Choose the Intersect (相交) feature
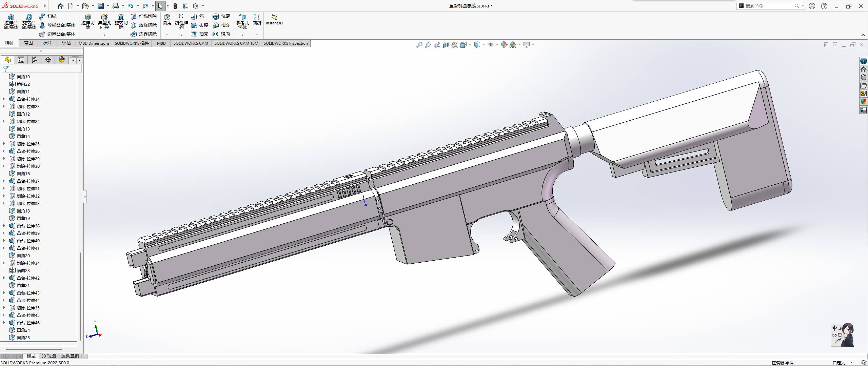 tap(221, 25)
